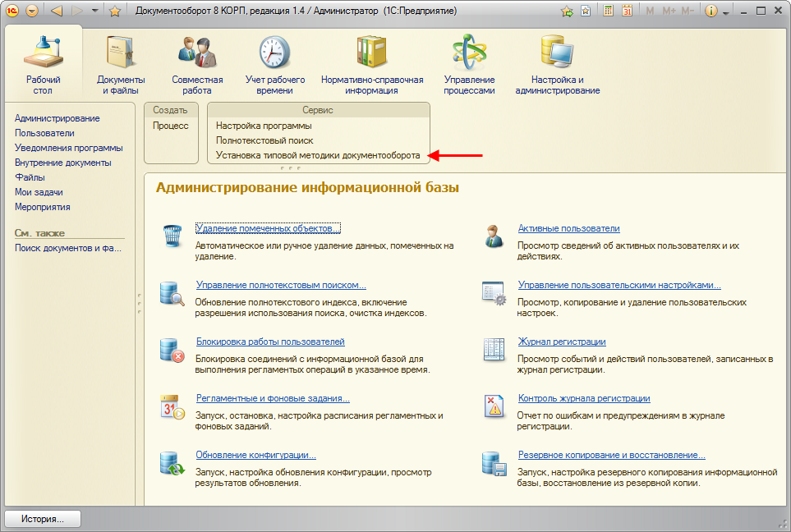
Task: Click the dotted splitter below command panel
Action: [x=290, y=168]
